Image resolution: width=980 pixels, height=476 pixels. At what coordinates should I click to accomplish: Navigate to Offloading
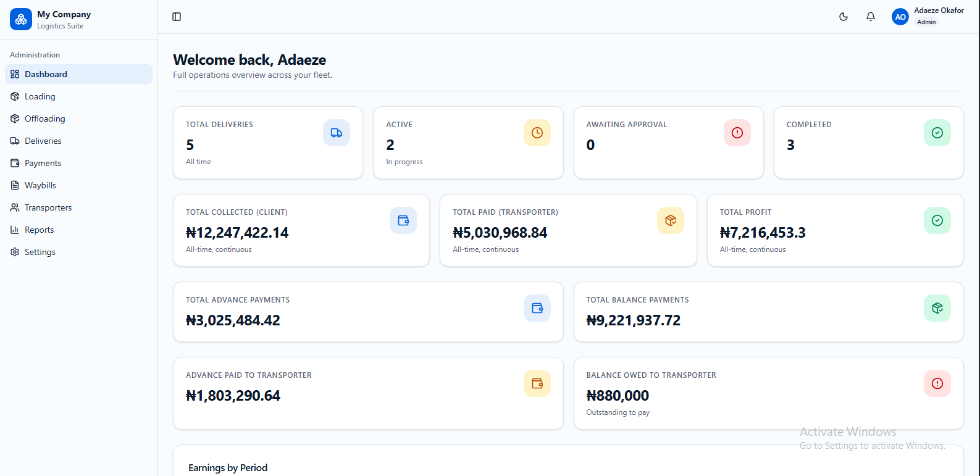click(78, 119)
